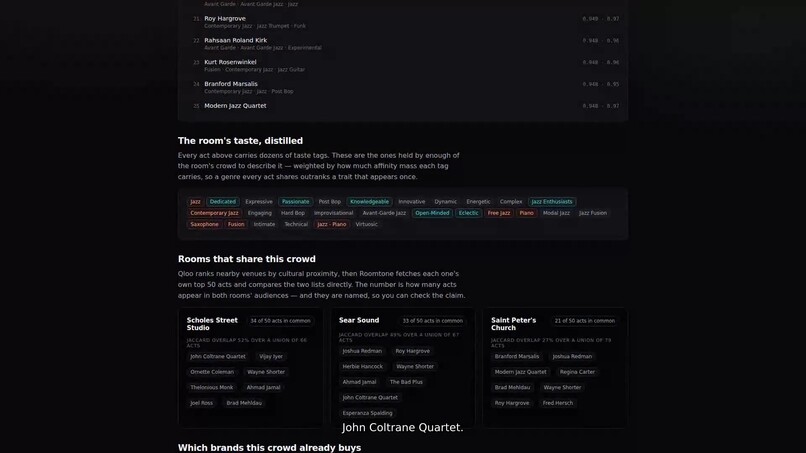Select the Open-Minded tag
Screen dimensions: 806x453
432,213
